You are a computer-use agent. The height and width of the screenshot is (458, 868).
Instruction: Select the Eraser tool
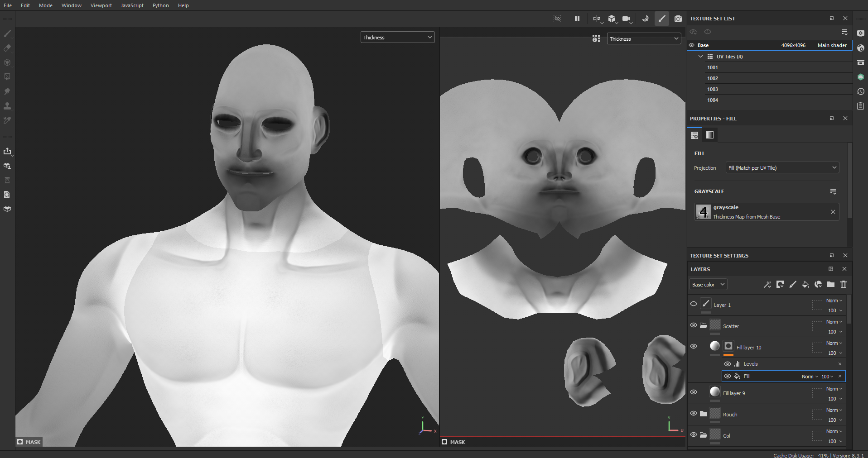coord(7,48)
